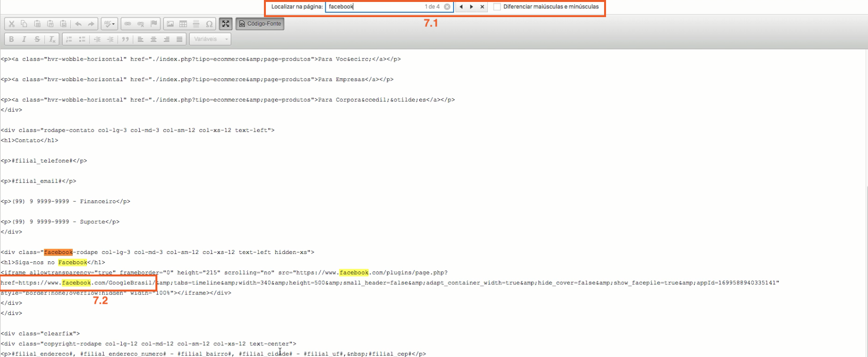Click the Align left icon
Image resolution: width=868 pixels, height=357 pixels.
(140, 39)
